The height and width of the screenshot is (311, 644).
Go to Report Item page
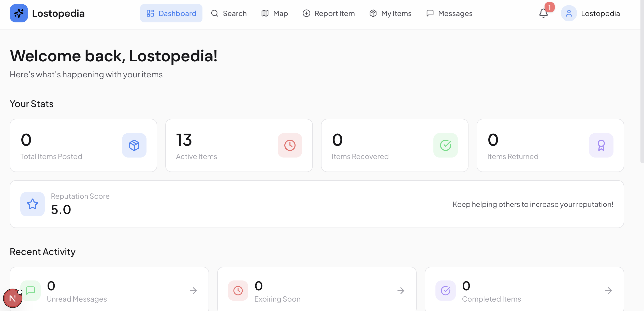(x=329, y=13)
